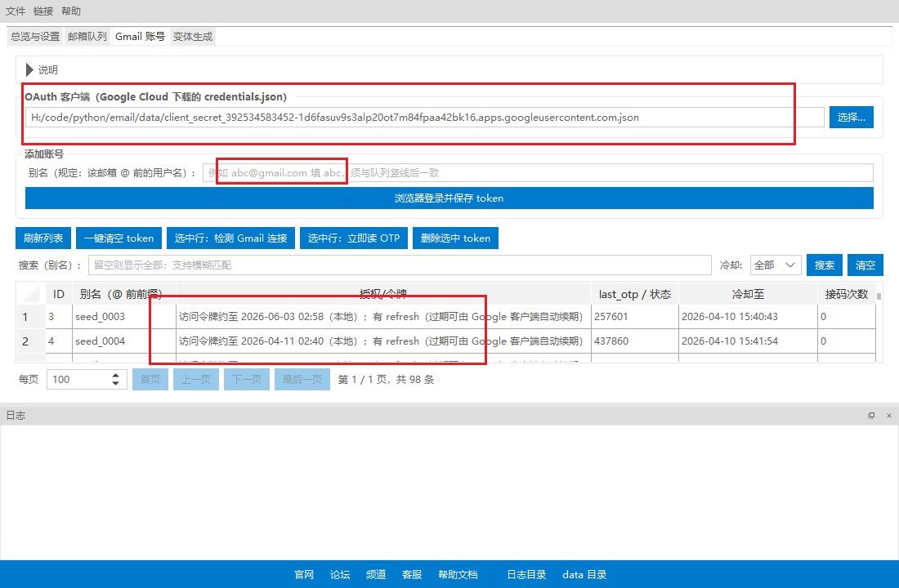This screenshot has height=588, width=899.
Task: Open the 帮助 menu
Action: pos(71,11)
